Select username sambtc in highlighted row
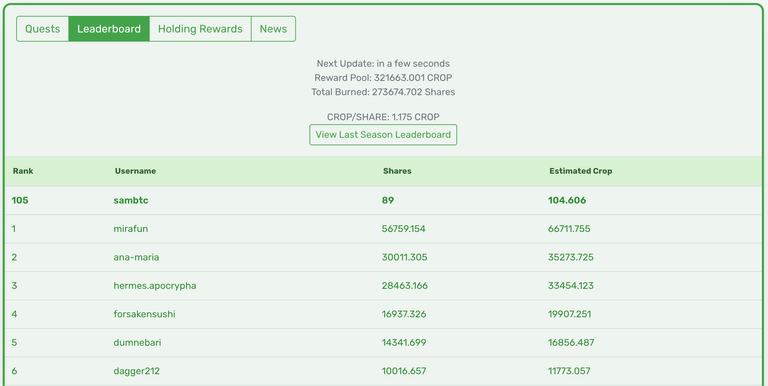768x386 pixels. [131, 200]
